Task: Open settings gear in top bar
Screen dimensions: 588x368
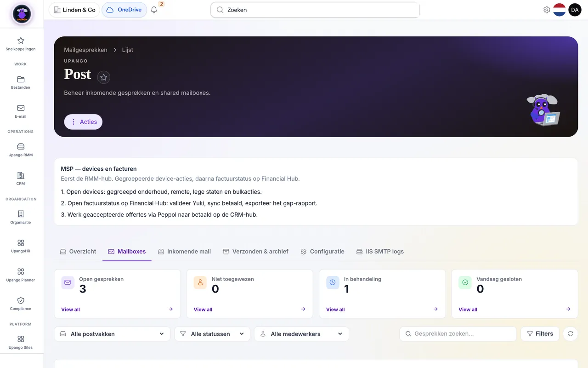Action: coord(547,10)
